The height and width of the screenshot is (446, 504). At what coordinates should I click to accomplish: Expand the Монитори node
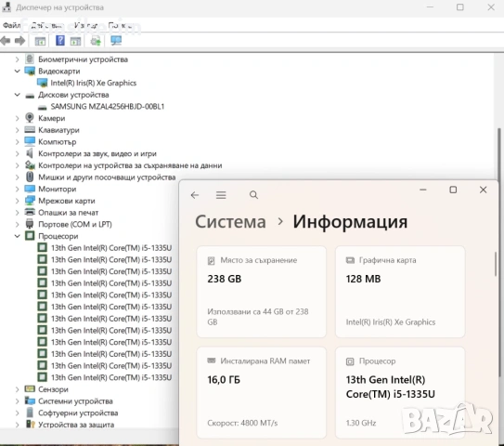[x=17, y=189]
